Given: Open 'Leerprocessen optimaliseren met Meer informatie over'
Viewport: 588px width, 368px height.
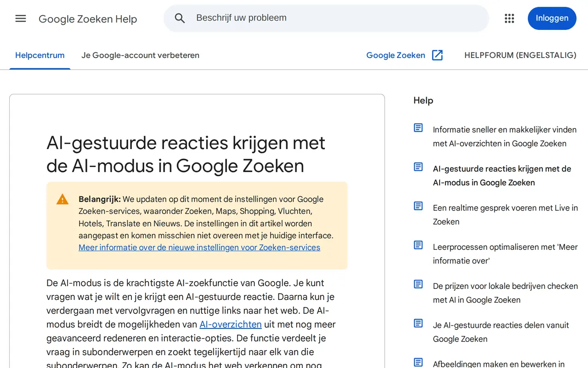Looking at the screenshot, I should tap(505, 254).
